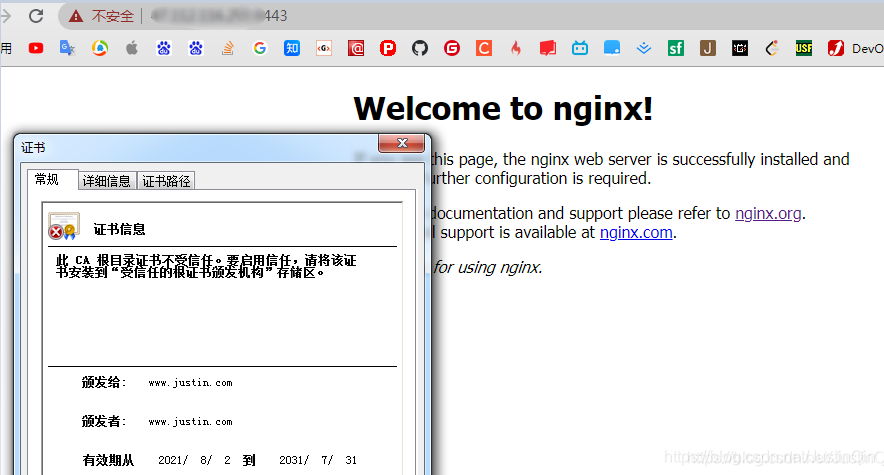Open the Bilibili TV bookmark
The height and width of the screenshot is (475, 884).
click(580, 48)
